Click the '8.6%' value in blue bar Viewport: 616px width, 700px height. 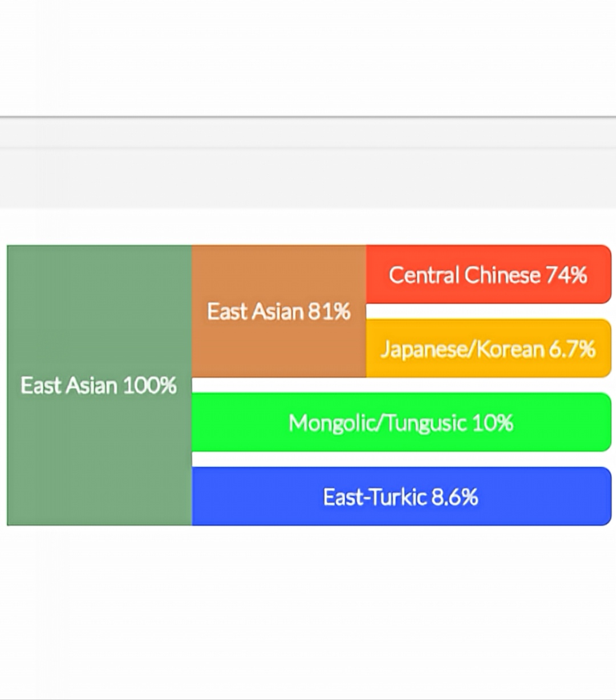[x=455, y=496]
